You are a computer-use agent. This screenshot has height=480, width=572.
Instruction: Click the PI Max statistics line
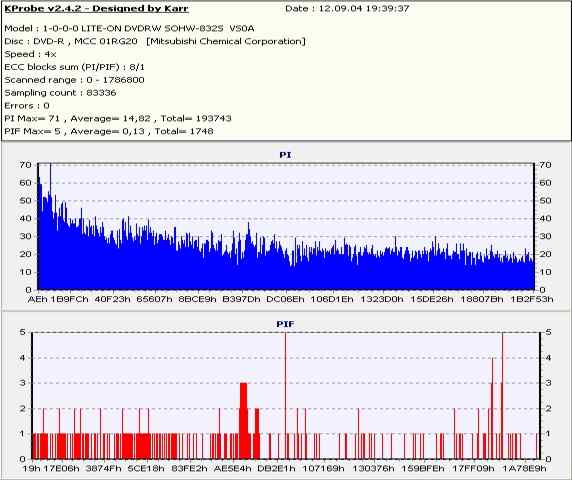pos(118,119)
